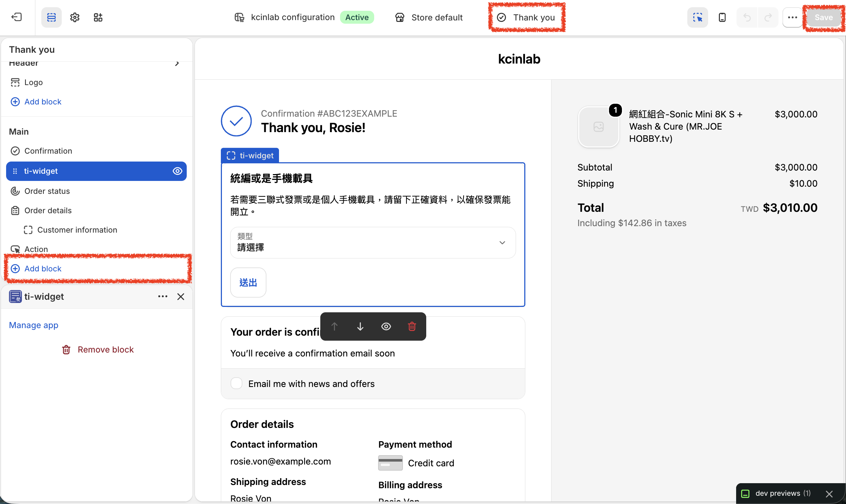Click the Active status badge
Image resolution: width=846 pixels, height=504 pixels.
click(357, 17)
